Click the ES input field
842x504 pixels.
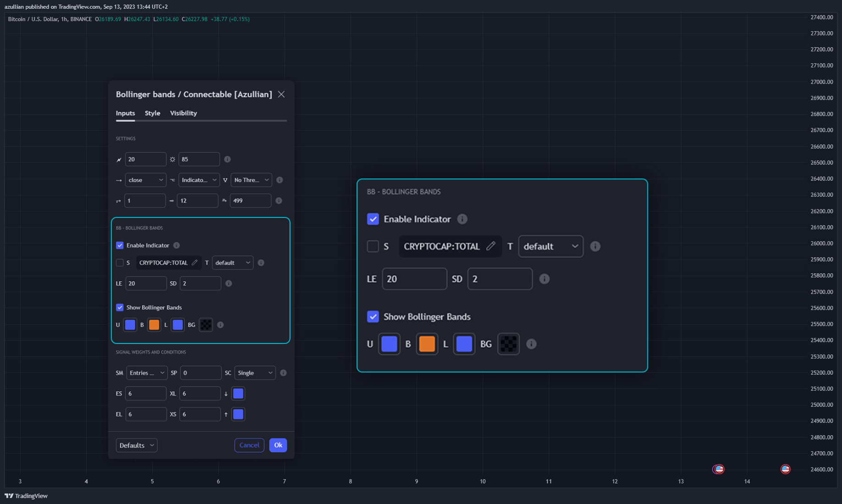(146, 393)
